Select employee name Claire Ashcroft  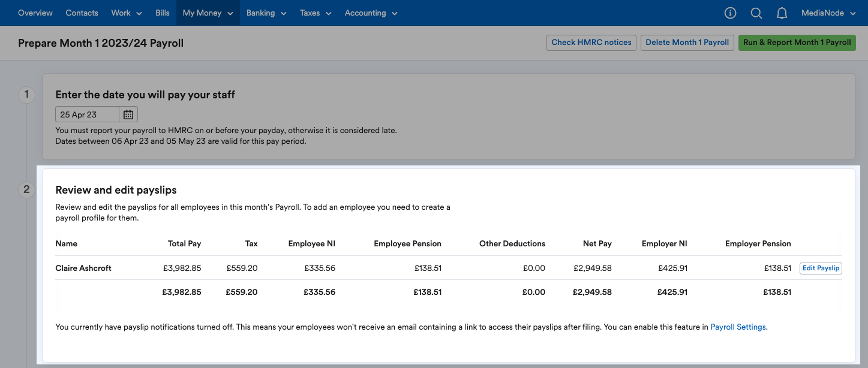[x=83, y=268]
